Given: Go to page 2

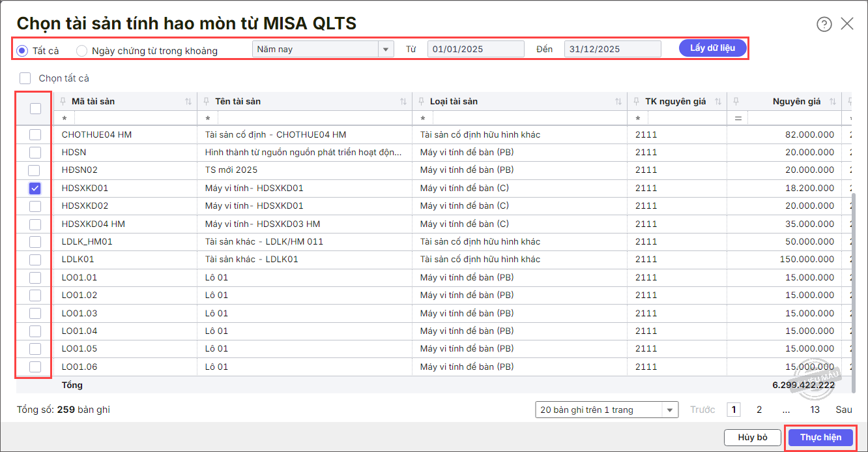Looking at the screenshot, I should click(759, 410).
